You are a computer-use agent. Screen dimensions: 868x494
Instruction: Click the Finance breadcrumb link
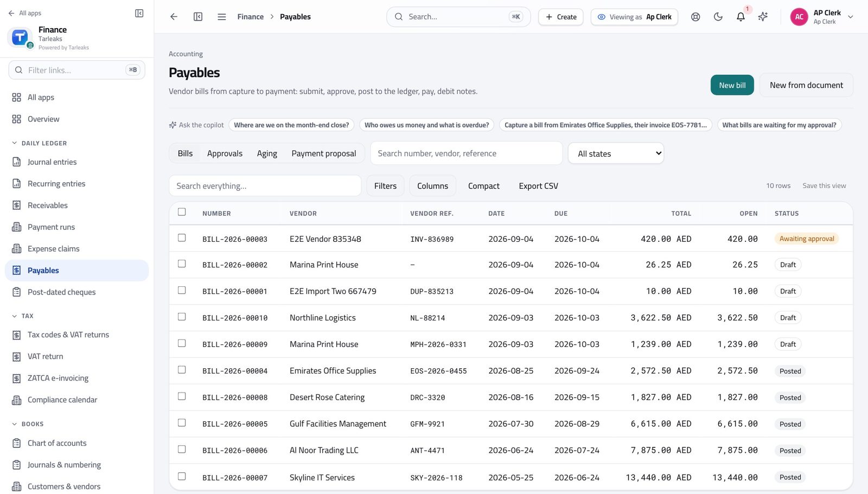click(251, 17)
